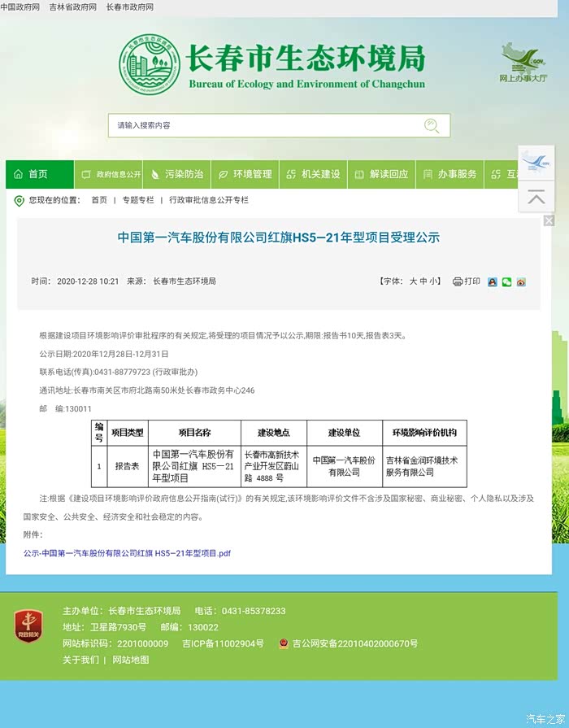Viewport: 569px width, 728px height.
Task: Open the 首页 home tab
Action: (x=40, y=174)
